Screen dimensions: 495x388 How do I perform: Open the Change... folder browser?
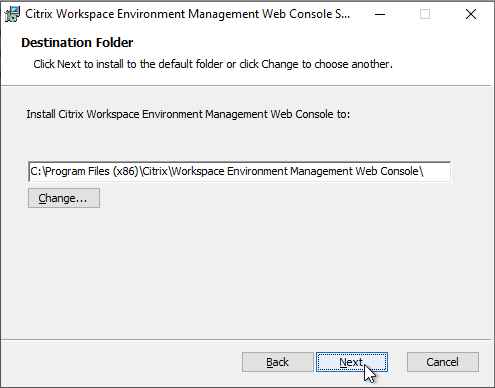pos(64,198)
